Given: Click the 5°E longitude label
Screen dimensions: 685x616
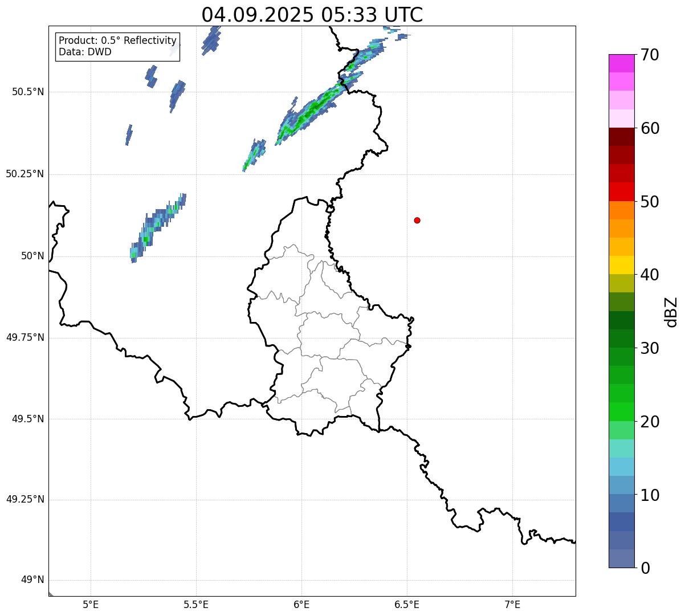Looking at the screenshot, I should pos(91,604).
